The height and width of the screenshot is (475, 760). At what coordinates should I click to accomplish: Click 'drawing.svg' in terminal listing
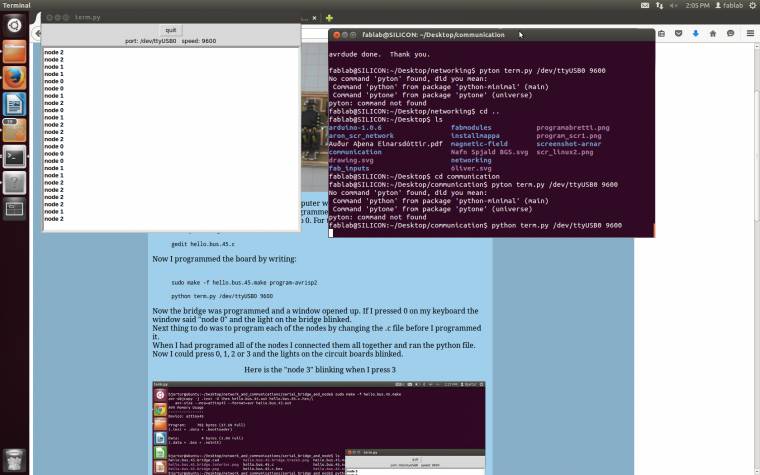pos(351,160)
